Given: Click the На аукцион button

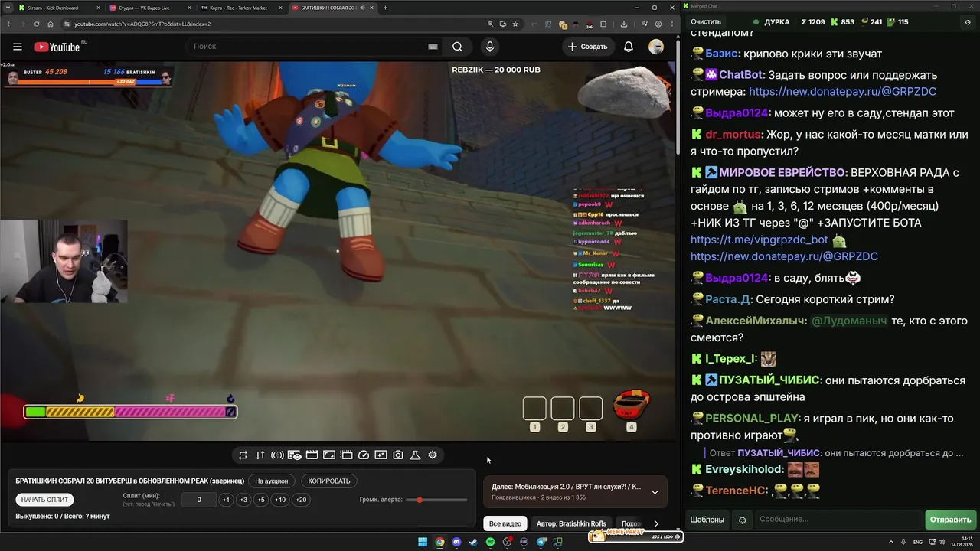Looking at the screenshot, I should (x=272, y=481).
